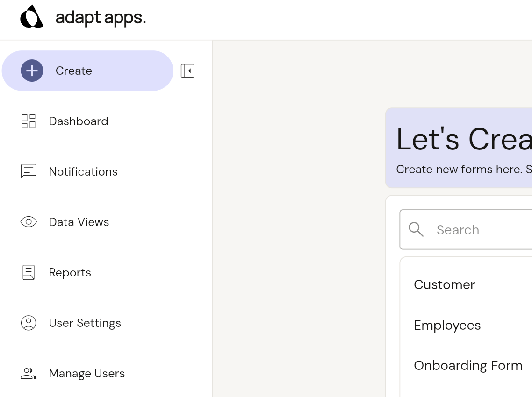Click the User Settings profile icon

pyautogui.click(x=29, y=323)
